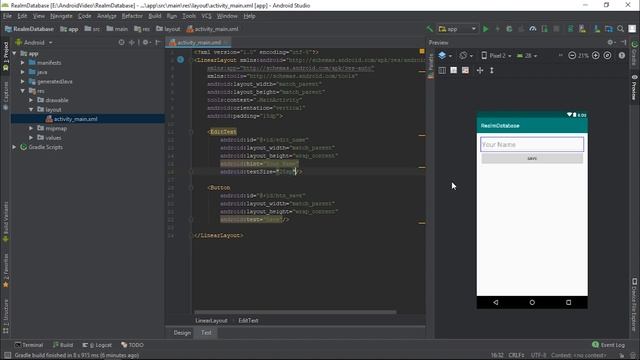This screenshot has width=640, height=360.
Task: Click the Project Structure icon before the search magnifier
Action: (609, 29)
